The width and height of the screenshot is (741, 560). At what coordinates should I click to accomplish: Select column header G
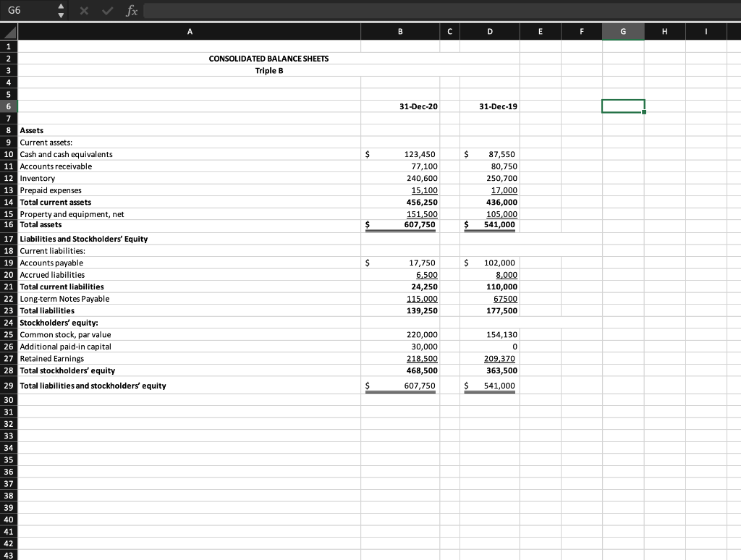pyautogui.click(x=622, y=31)
